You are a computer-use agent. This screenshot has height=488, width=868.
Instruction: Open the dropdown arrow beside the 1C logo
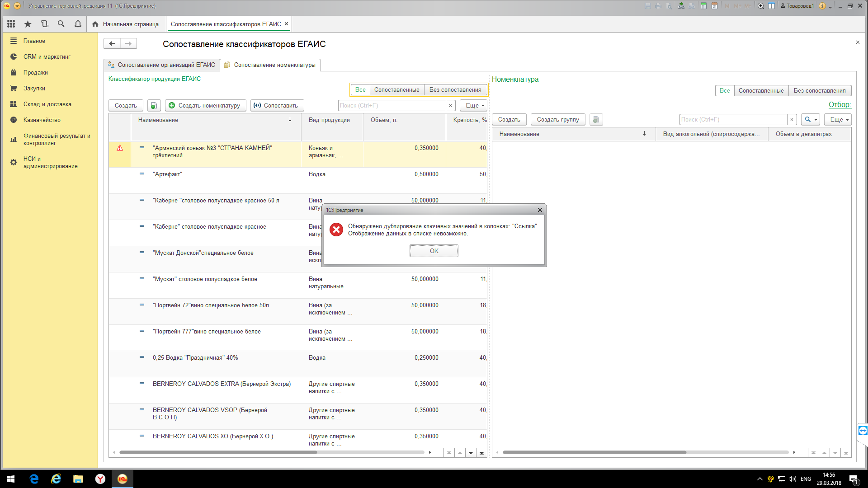[x=17, y=6]
